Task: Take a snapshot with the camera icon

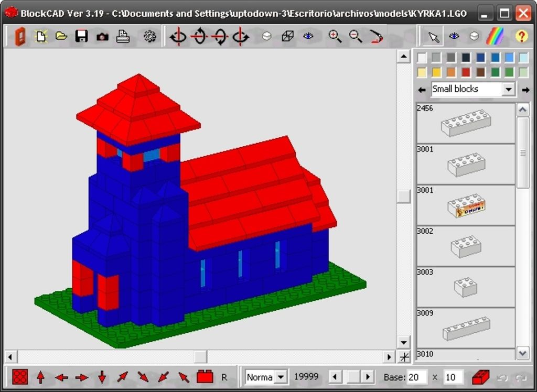Action: (x=102, y=36)
